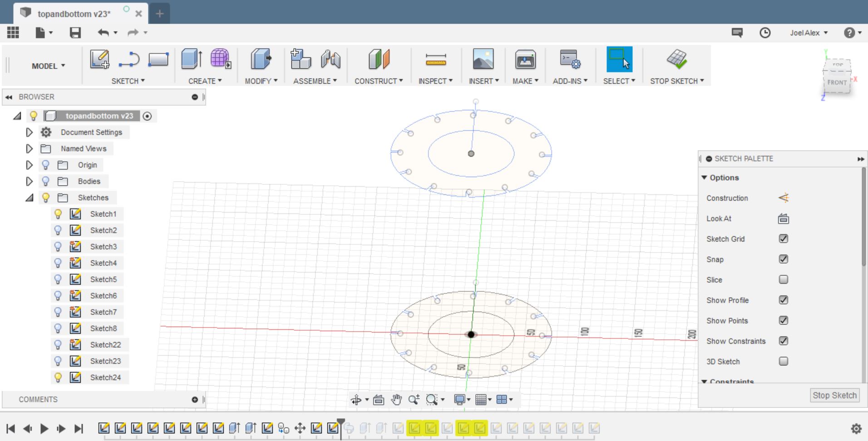
Task: Open the File menu dropdown
Action: coord(44,32)
